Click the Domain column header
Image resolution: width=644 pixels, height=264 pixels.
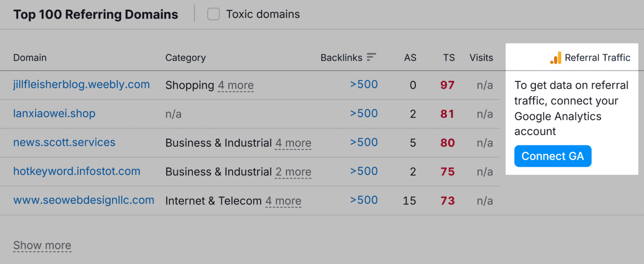(x=30, y=57)
